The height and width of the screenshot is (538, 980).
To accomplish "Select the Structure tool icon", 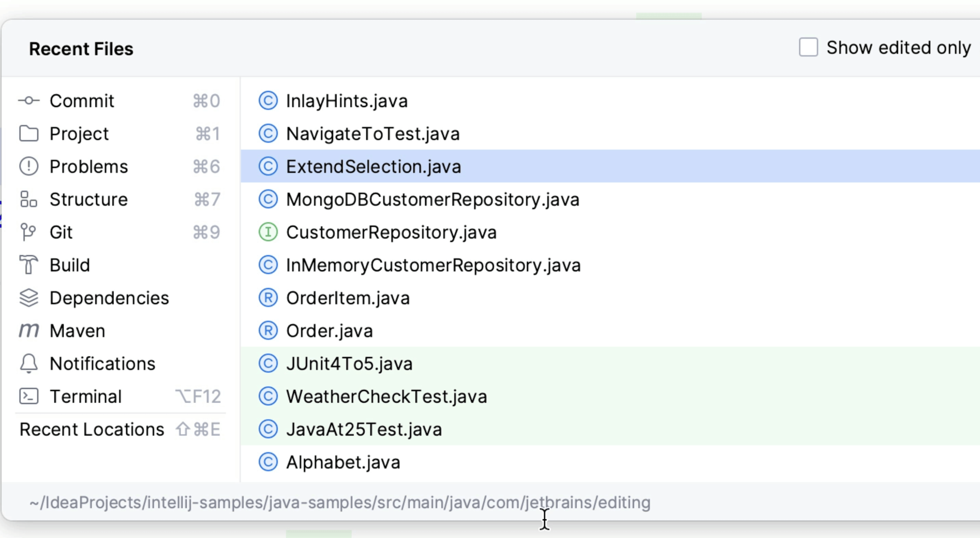I will [x=29, y=199].
